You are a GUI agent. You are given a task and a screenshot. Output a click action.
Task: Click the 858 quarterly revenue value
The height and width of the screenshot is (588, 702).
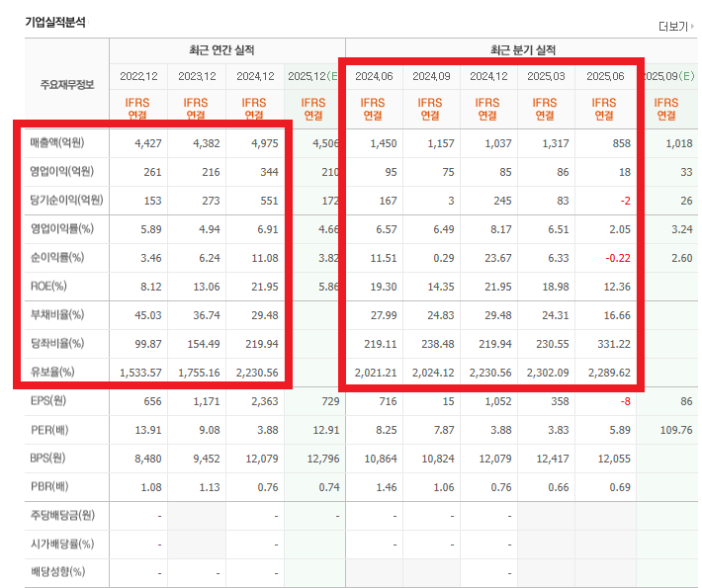pyautogui.click(x=621, y=143)
